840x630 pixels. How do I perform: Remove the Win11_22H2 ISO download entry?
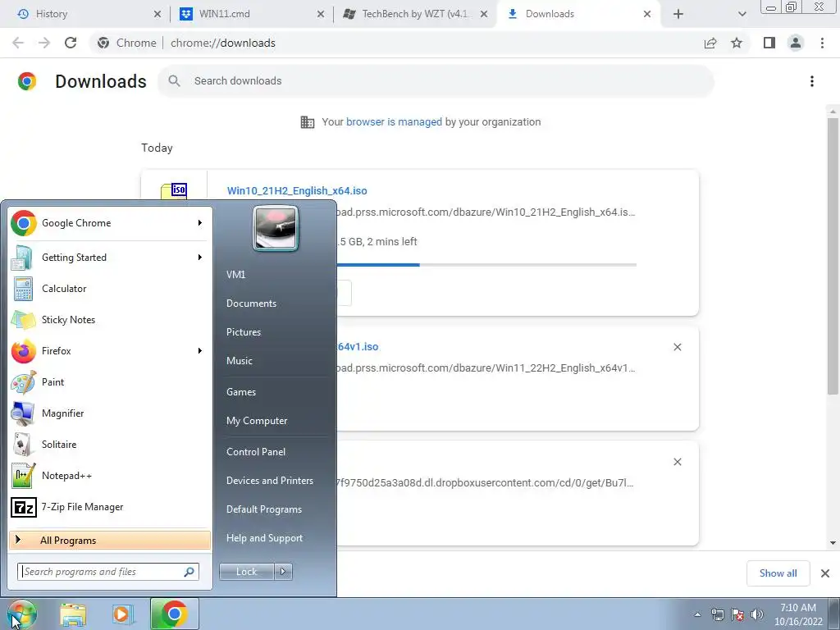pyautogui.click(x=678, y=347)
